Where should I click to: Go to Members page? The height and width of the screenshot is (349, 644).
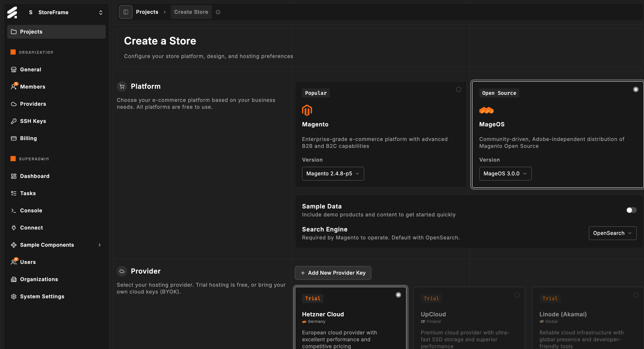pos(56,87)
